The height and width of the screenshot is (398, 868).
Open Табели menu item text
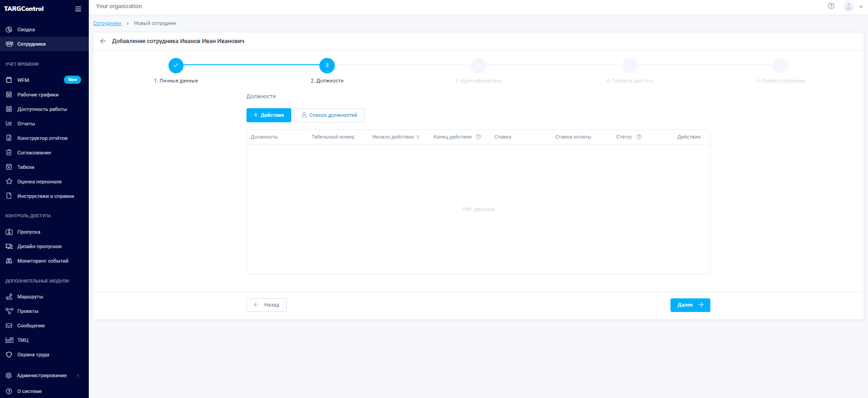tap(26, 168)
